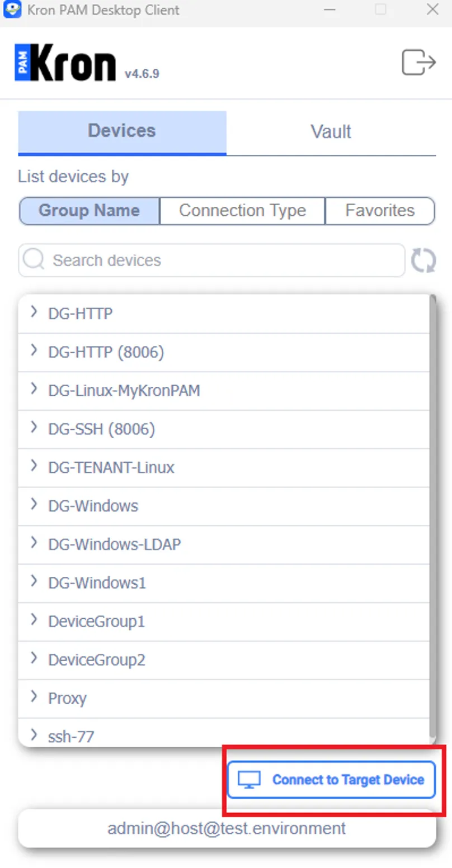This screenshot has width=452, height=868.
Task: Select the DG-SSH (8006) label
Action: [102, 429]
